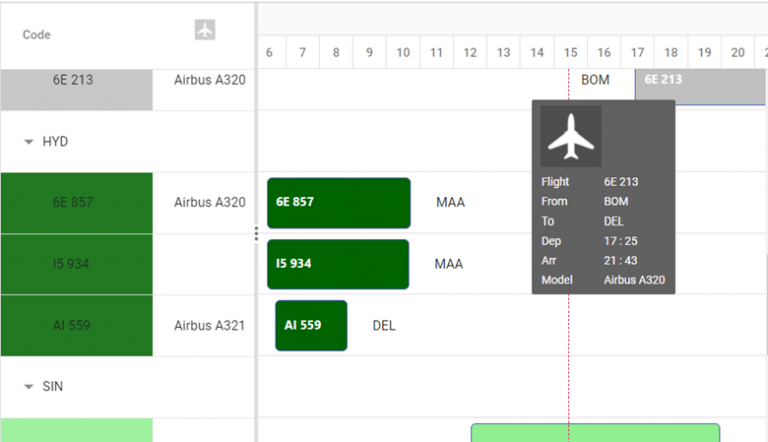Click hour 15 in timeline header

570,52
